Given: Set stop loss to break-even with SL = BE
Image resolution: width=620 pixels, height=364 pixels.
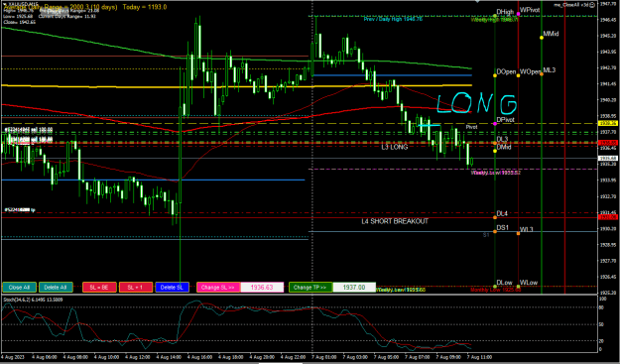Looking at the screenshot, I should (99, 288).
